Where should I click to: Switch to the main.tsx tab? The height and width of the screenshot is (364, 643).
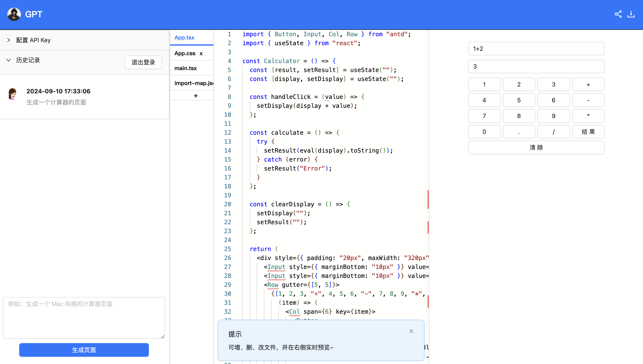[x=186, y=68]
